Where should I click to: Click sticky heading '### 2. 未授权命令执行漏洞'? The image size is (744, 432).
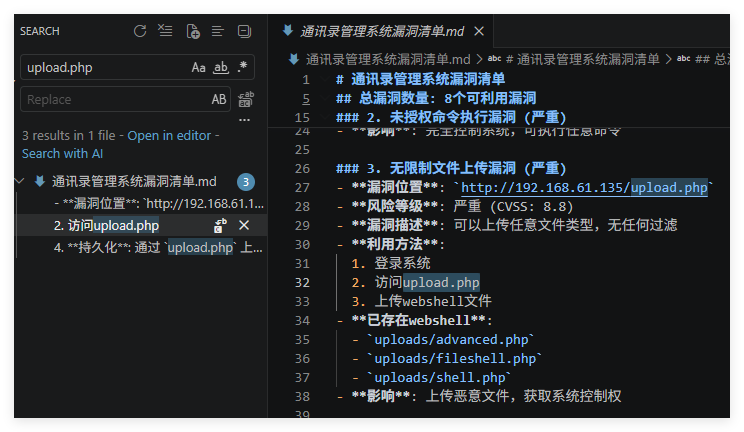[x=451, y=117]
